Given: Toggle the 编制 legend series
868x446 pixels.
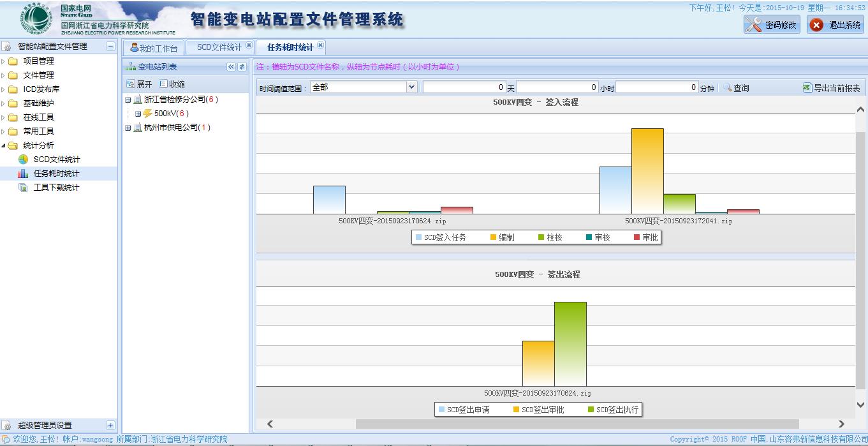Looking at the screenshot, I should point(502,237).
